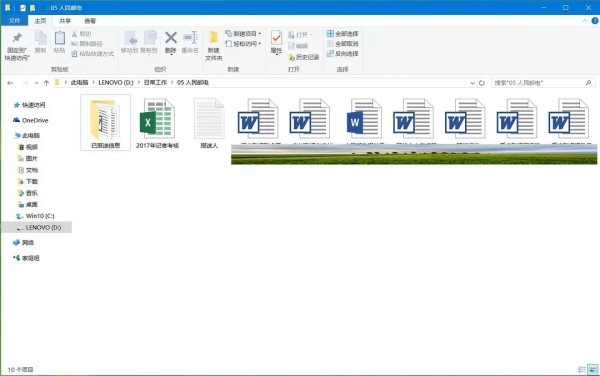This screenshot has width=600, height=376.
Task: Open the Easy access (轻松访问) dropdown
Action: coord(243,44)
